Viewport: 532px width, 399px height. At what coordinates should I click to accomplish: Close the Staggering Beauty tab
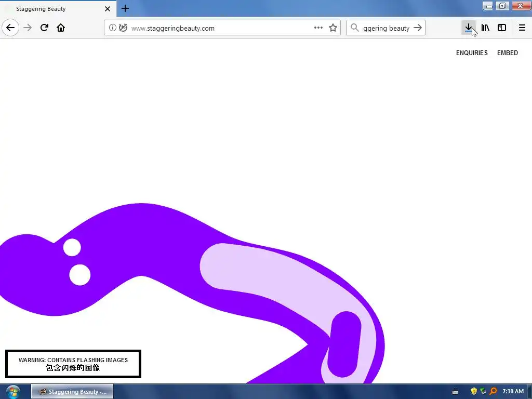click(108, 9)
